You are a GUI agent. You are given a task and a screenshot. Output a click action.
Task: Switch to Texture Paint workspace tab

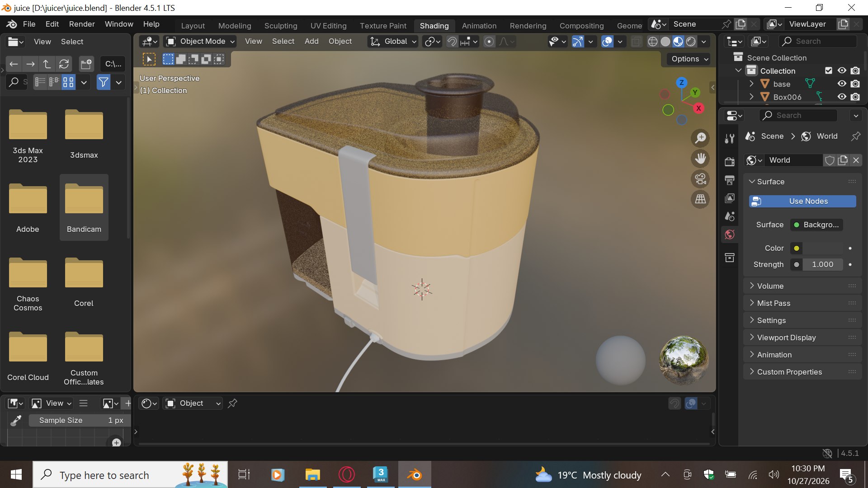pos(383,26)
